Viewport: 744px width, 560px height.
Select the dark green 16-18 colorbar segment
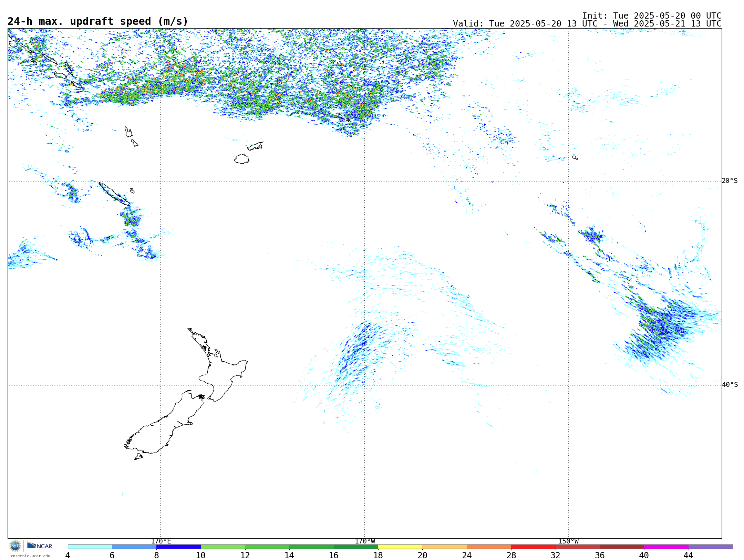click(x=356, y=547)
